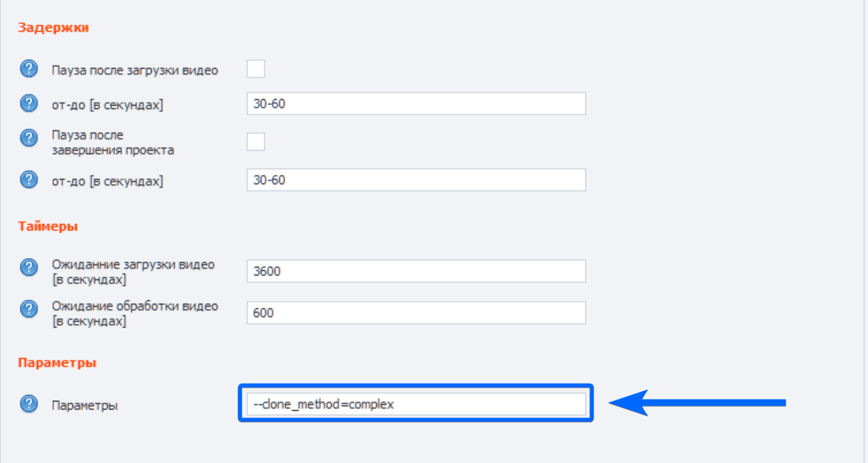
Task: Click the field containing --clone_method=complex
Action: point(416,404)
